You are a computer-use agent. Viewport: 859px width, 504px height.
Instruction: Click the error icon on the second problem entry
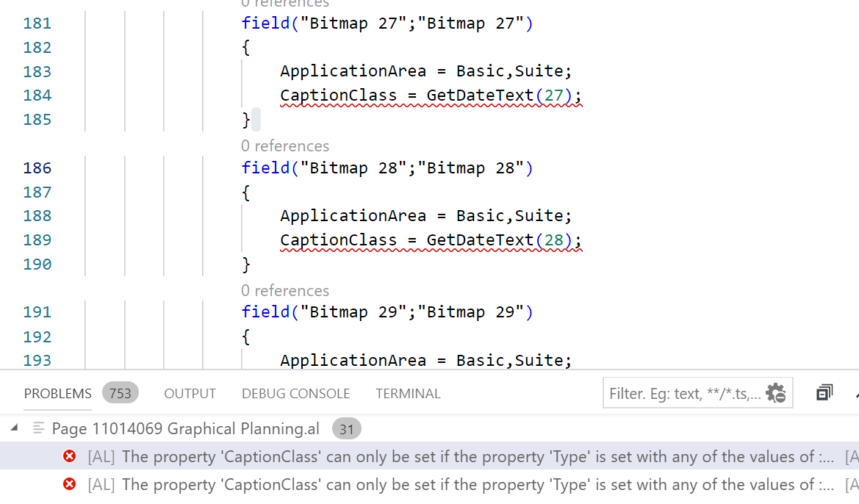[70, 484]
